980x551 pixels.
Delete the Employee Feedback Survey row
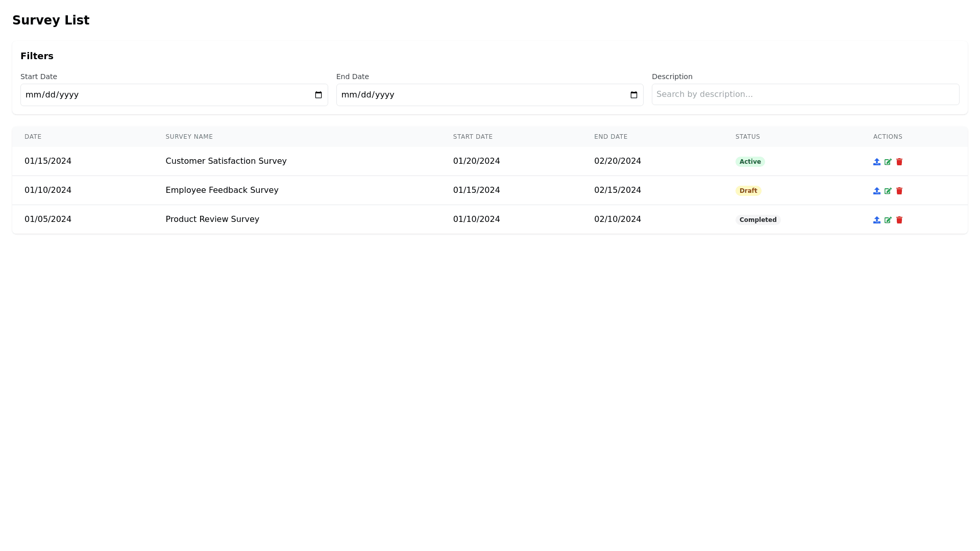pyautogui.click(x=899, y=191)
